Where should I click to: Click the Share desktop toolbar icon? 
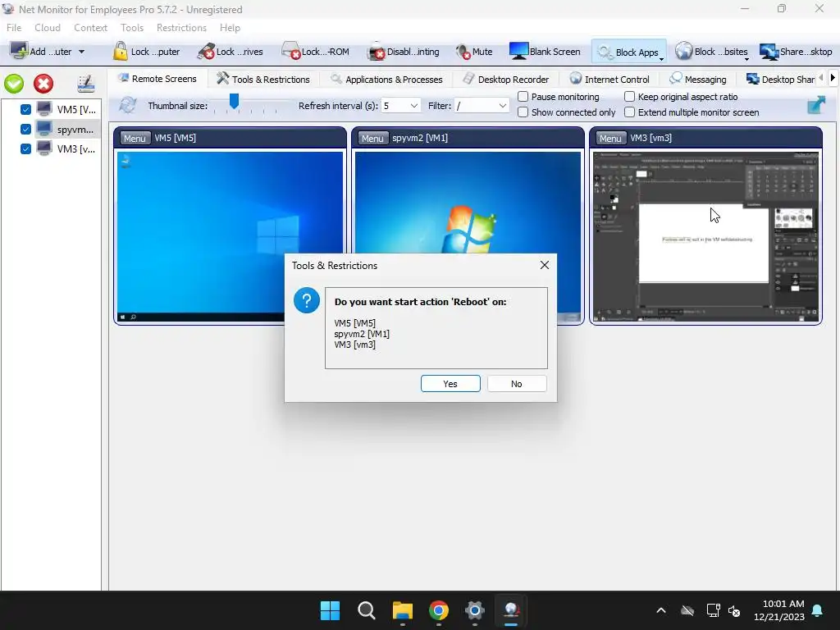tap(769, 52)
